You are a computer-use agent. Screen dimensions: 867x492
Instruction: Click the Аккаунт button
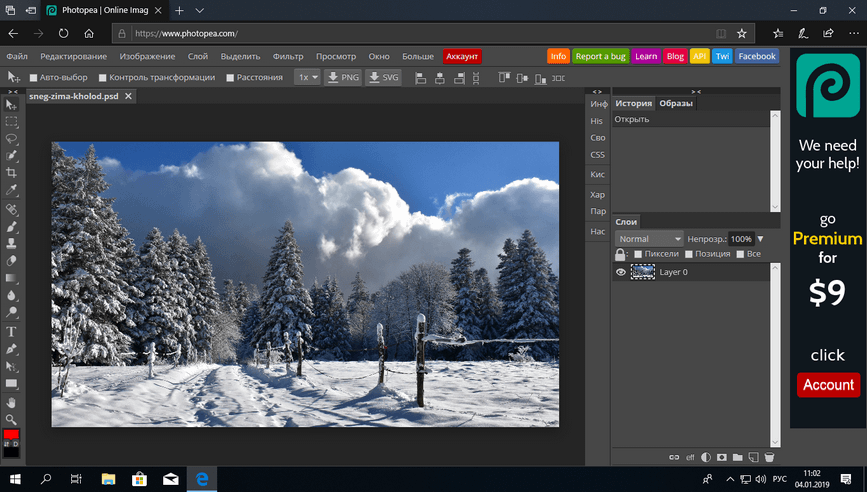[462, 56]
